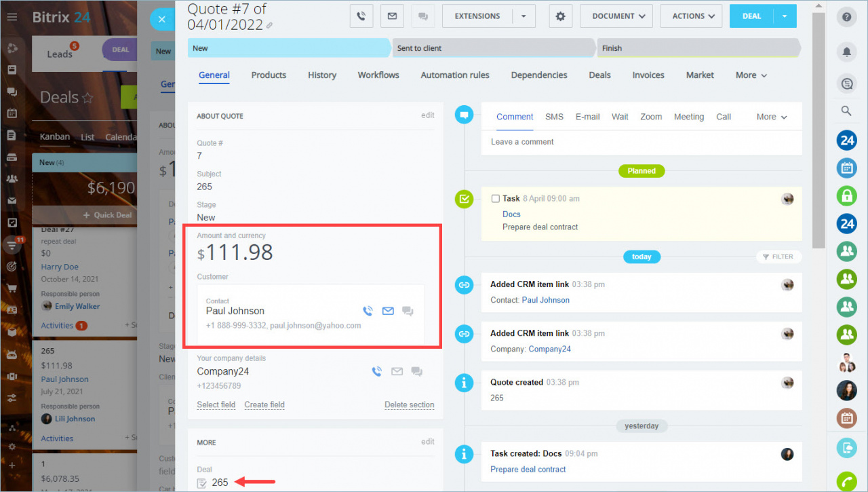Open the EXTENSIONS dropdown arrow
The height and width of the screenshot is (492, 868).
point(523,16)
